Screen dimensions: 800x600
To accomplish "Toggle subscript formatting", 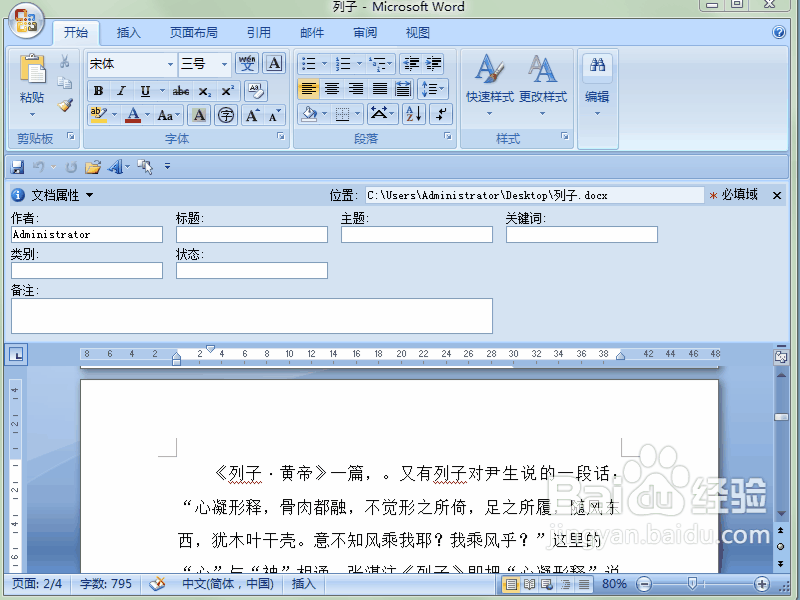I will [x=205, y=90].
